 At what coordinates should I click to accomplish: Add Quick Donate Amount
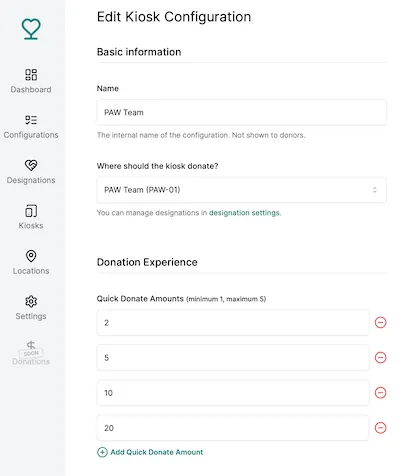[x=150, y=452]
